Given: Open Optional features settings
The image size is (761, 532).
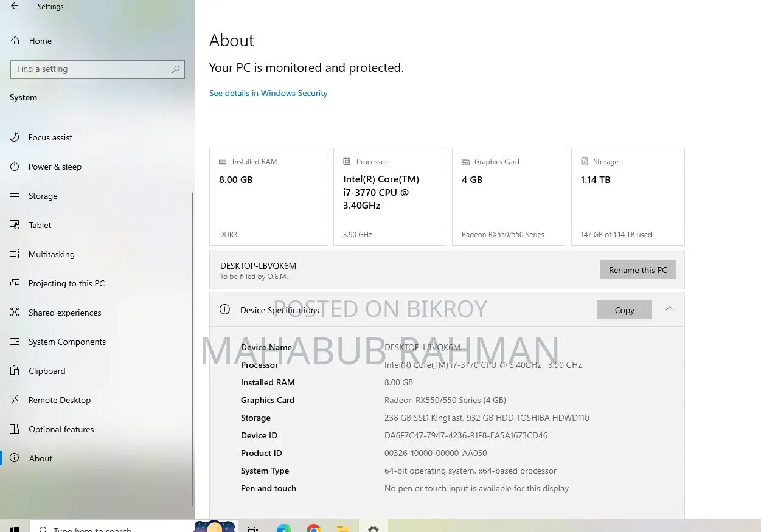Looking at the screenshot, I should point(61,429).
